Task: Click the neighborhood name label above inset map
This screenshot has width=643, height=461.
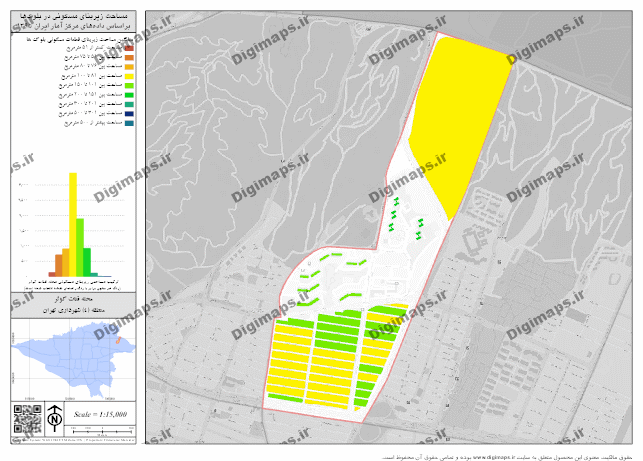Action: tap(70, 300)
